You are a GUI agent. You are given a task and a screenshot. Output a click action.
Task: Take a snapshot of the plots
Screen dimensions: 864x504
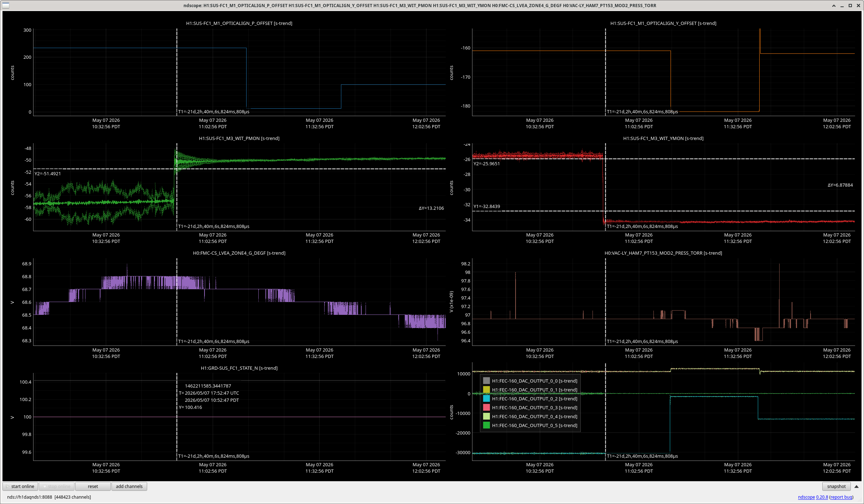[836, 486]
